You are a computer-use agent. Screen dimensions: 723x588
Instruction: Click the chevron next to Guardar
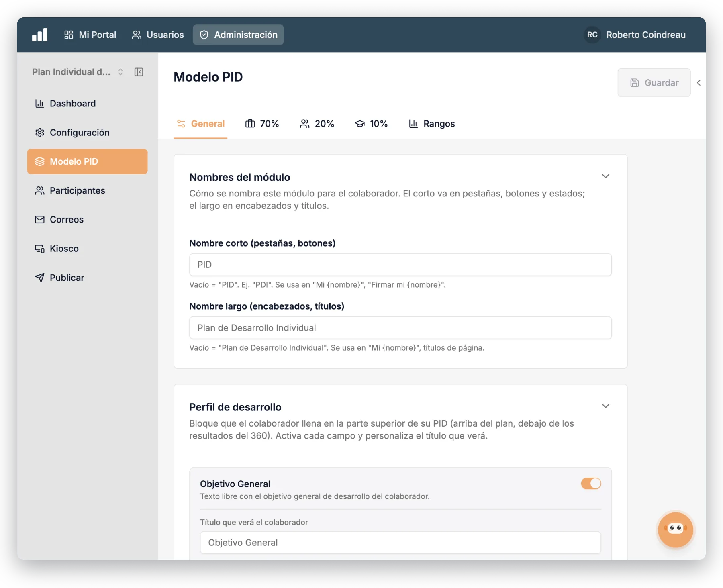click(x=699, y=83)
